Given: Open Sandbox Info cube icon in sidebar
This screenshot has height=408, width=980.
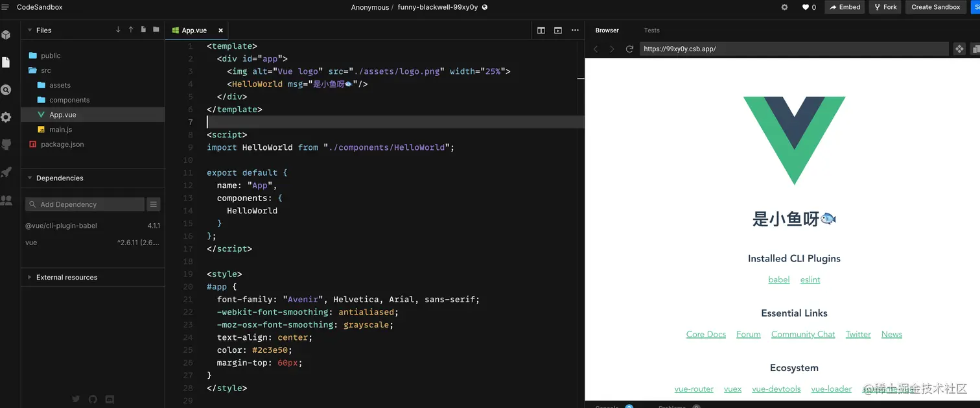Looking at the screenshot, I should click(x=6, y=34).
